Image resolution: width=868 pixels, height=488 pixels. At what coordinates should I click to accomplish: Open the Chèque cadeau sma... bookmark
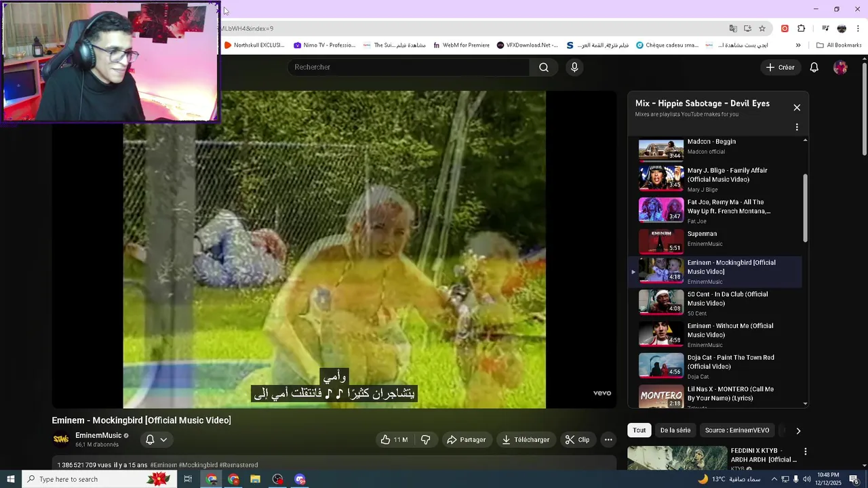tap(667, 45)
